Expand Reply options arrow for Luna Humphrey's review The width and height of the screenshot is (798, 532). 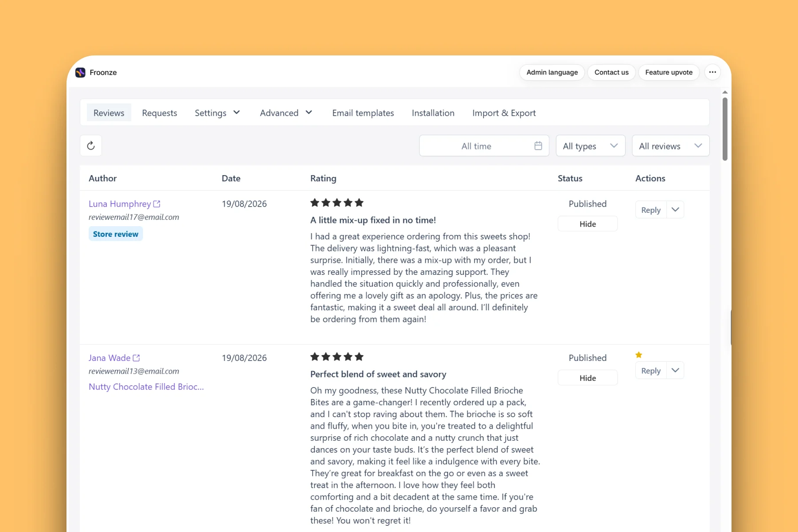pyautogui.click(x=675, y=210)
